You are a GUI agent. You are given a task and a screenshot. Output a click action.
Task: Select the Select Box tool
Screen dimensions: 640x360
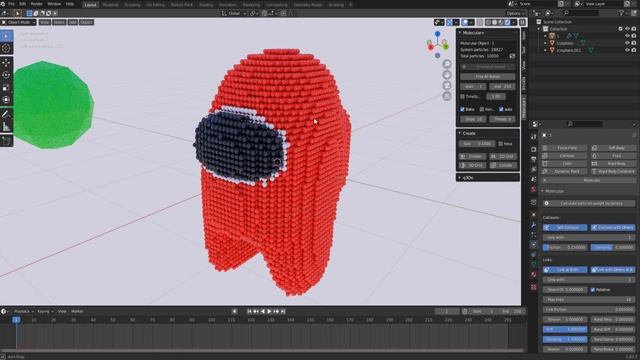[6, 36]
